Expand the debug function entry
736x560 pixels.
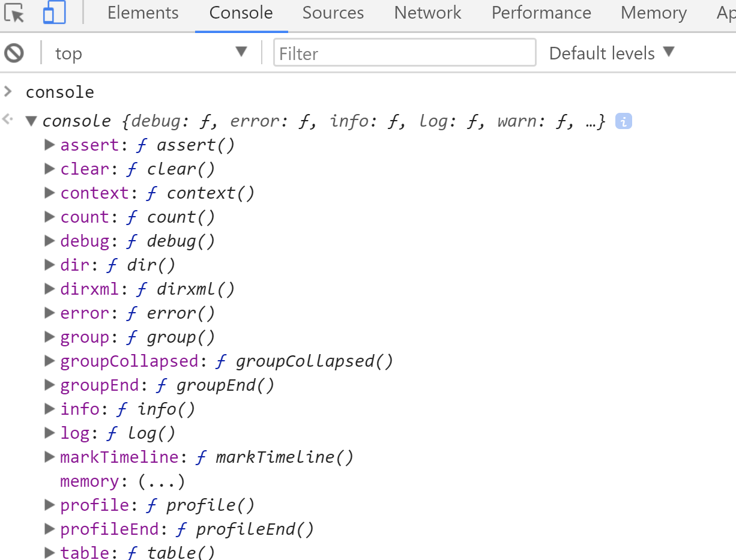[50, 241]
